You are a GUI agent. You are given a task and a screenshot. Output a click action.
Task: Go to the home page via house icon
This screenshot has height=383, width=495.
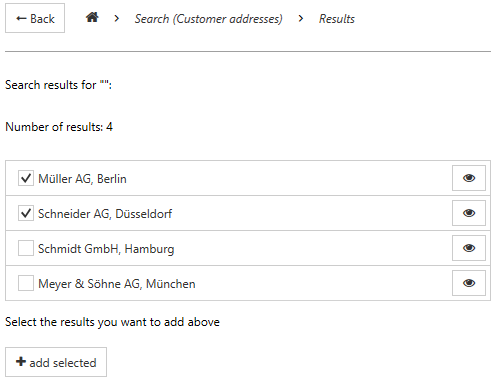92,17
